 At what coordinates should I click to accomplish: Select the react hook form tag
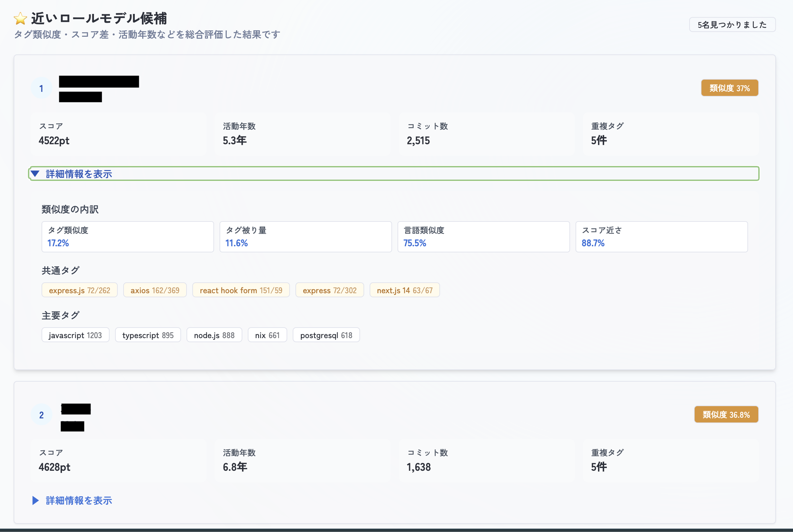point(241,290)
